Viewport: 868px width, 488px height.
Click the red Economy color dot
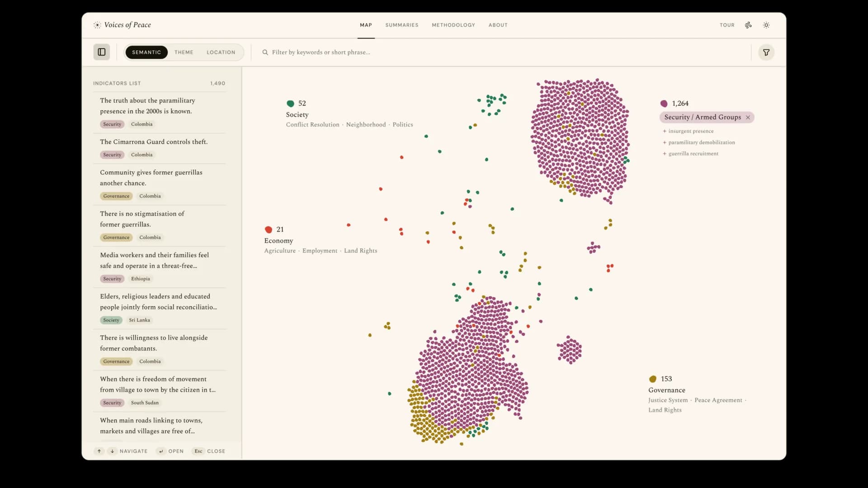pyautogui.click(x=269, y=230)
